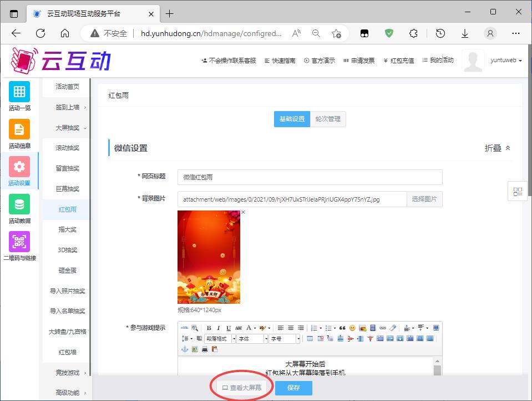Image resolution: width=532 pixels, height=401 pixels.
Task: Insert blockquote in editor
Action: click(x=342, y=328)
